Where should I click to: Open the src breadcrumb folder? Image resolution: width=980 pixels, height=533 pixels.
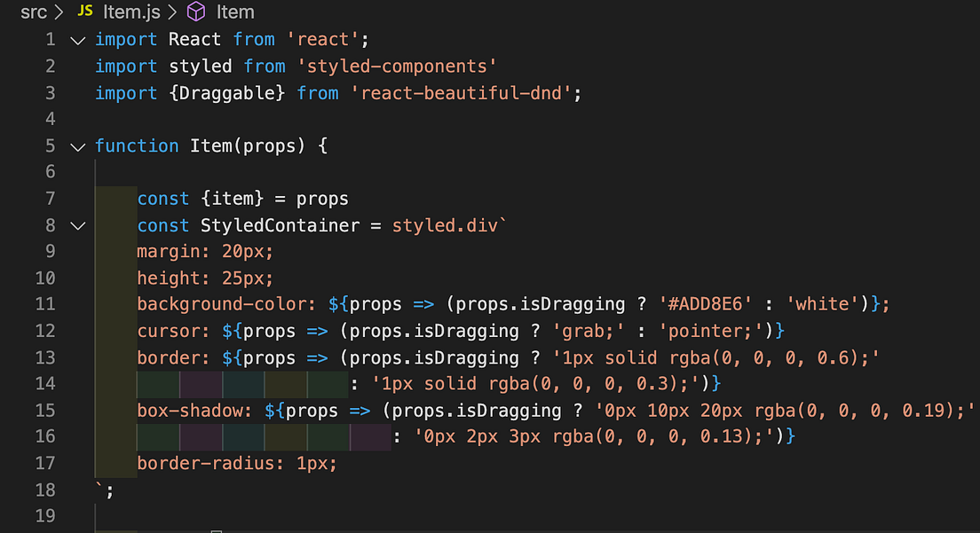click(34, 12)
